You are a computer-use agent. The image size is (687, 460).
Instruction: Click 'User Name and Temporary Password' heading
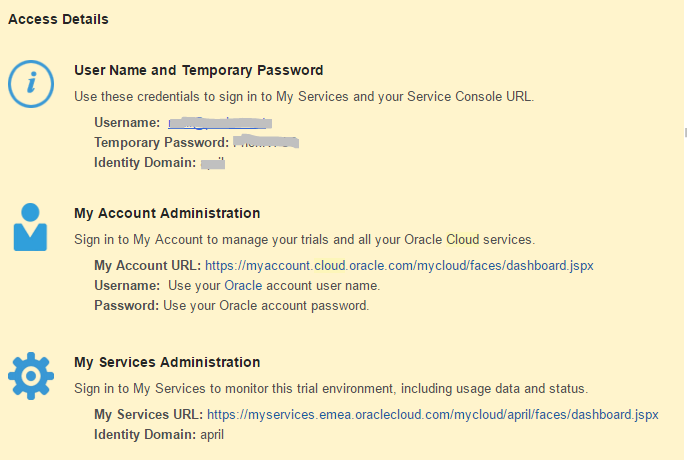[198, 70]
